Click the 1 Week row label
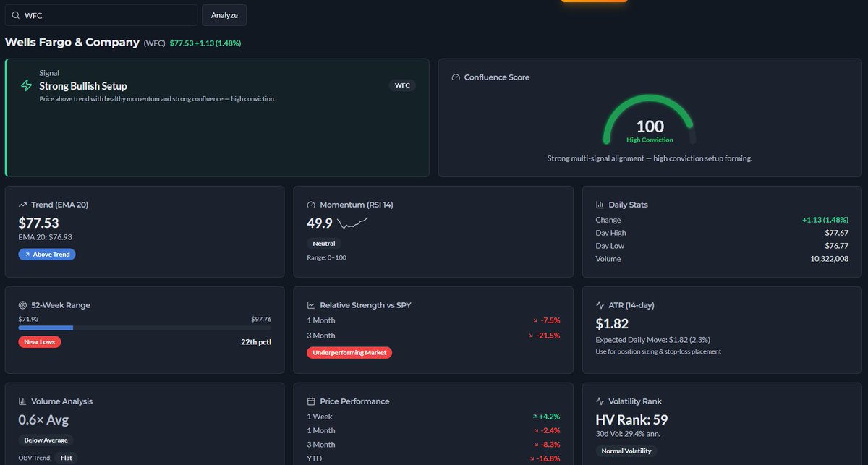 pos(319,417)
